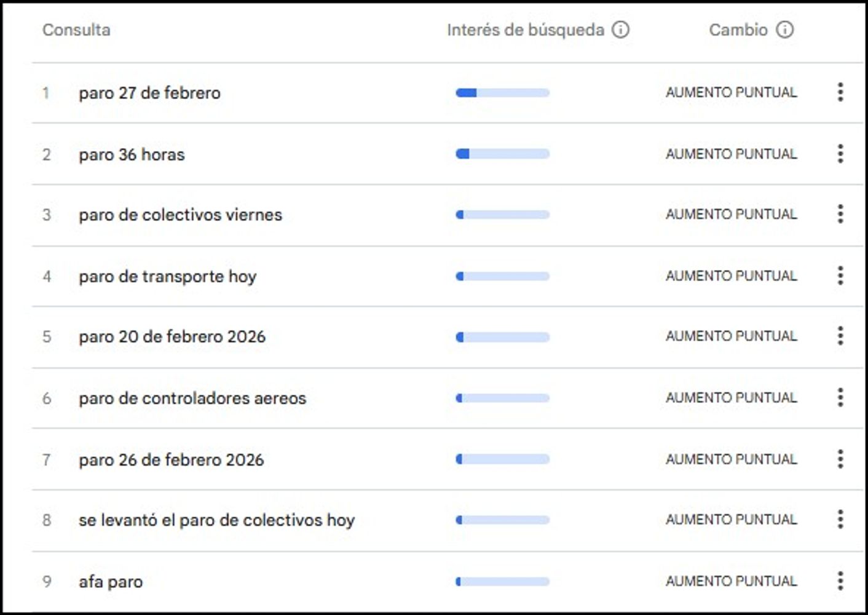The height and width of the screenshot is (615, 868).
Task: Select the paro de controladores aereos query
Action: point(192,398)
